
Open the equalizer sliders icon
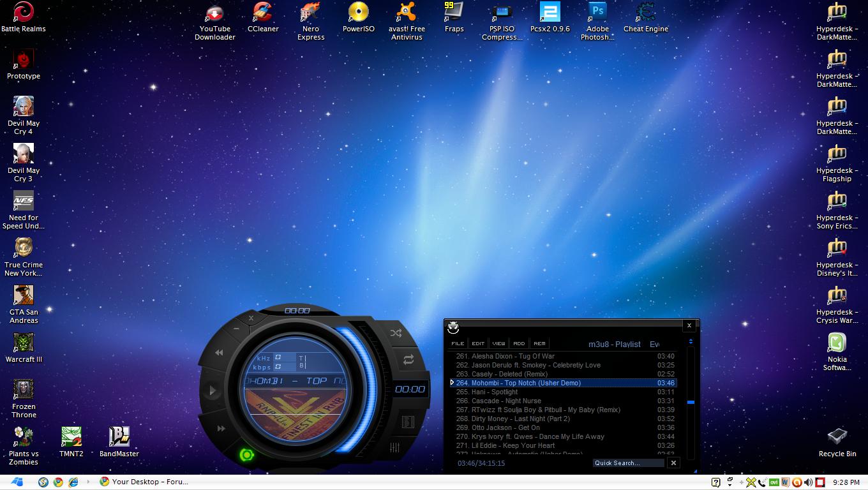(394, 448)
